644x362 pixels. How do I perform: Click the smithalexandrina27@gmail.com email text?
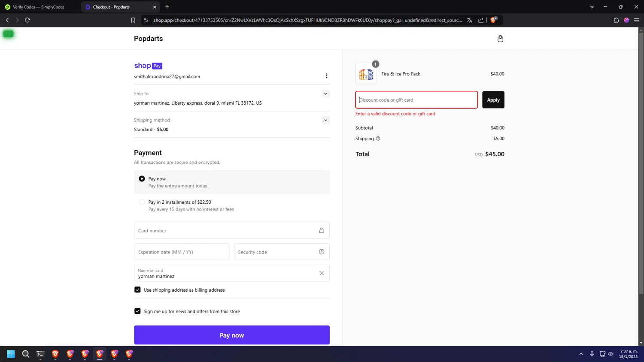pyautogui.click(x=167, y=76)
